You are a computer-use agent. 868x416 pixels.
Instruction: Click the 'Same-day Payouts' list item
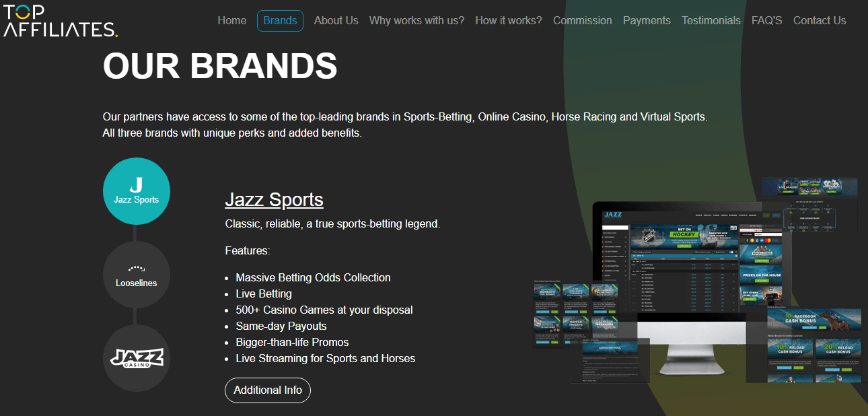point(281,326)
